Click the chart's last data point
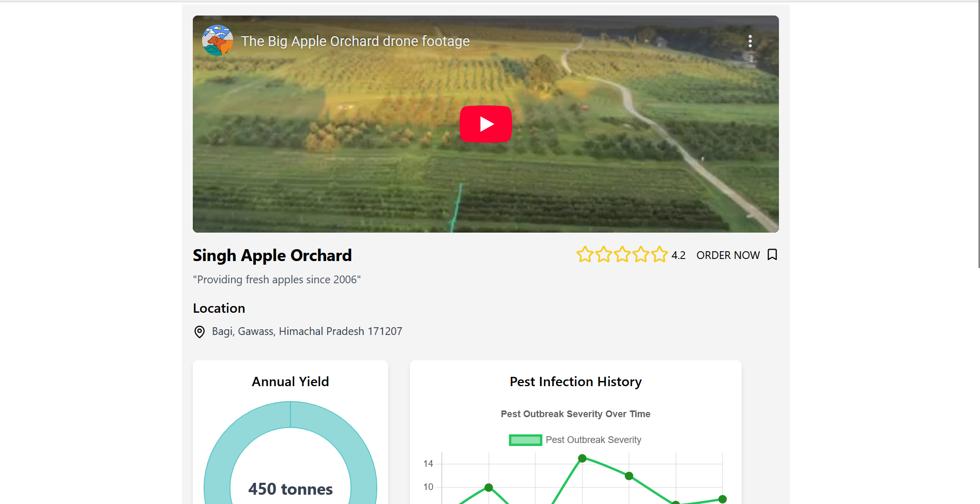 (x=723, y=499)
